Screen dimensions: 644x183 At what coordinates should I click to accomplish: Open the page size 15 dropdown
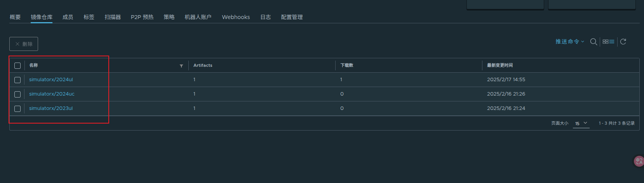tap(581, 124)
